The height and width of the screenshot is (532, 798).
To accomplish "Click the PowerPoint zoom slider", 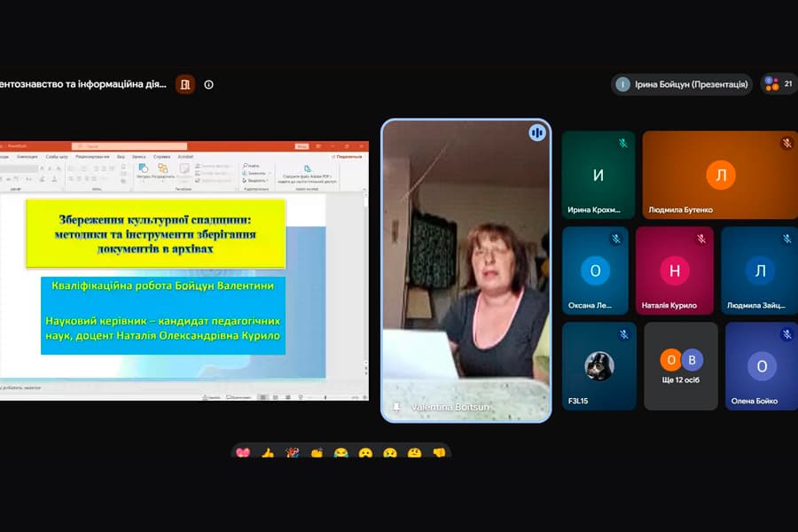I will pyautogui.click(x=325, y=397).
